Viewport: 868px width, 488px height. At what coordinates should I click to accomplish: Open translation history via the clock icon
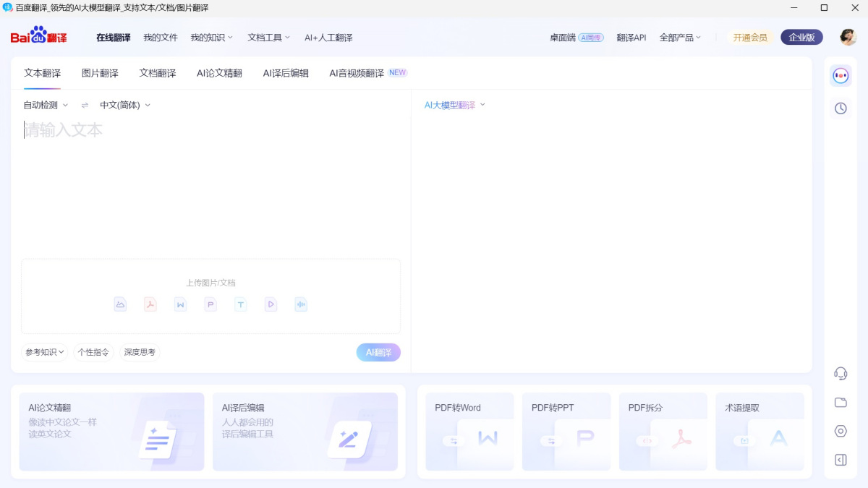coord(840,108)
